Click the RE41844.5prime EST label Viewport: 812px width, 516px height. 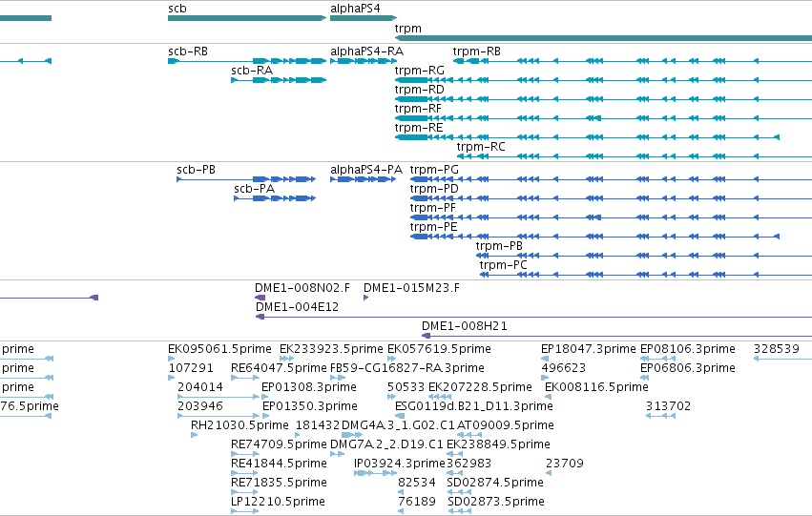click(x=280, y=464)
